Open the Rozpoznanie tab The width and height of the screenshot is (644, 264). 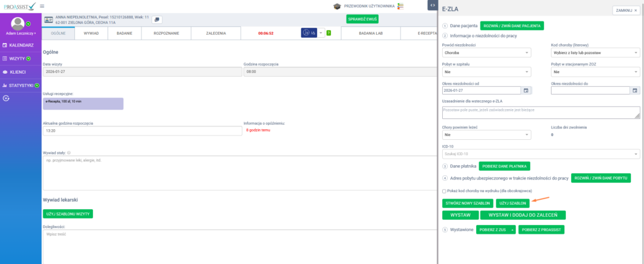(166, 33)
